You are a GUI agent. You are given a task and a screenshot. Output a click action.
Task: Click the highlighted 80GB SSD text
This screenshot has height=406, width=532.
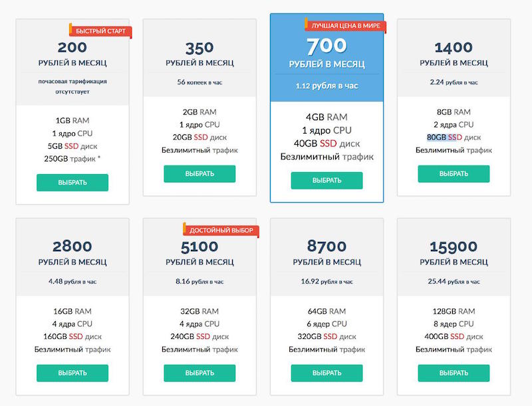coord(444,138)
